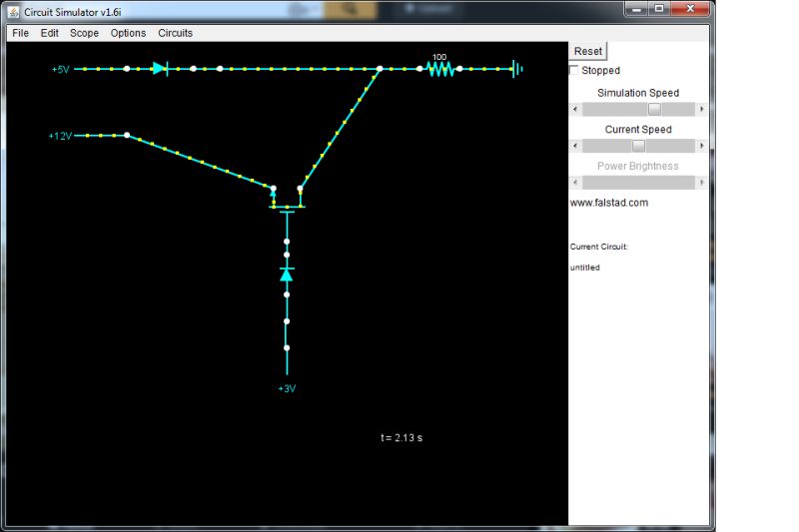Open the Edit menu
Image resolution: width=799 pixels, height=532 pixels.
(49, 33)
